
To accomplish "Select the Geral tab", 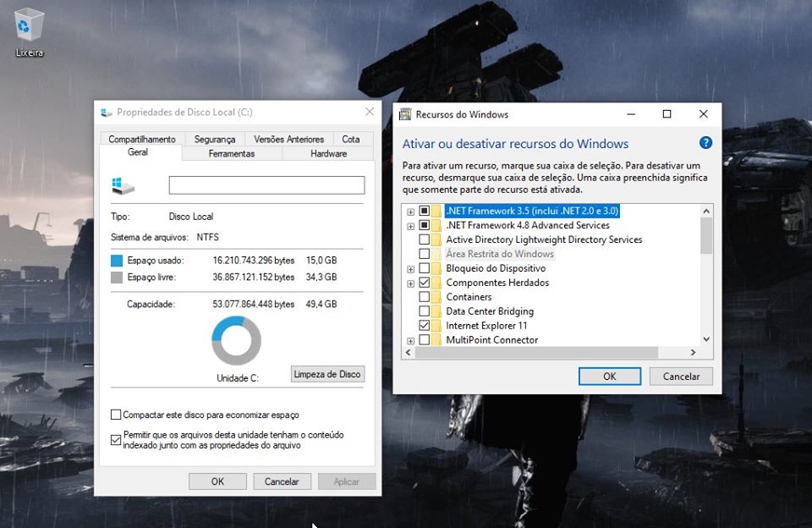I will point(138,151).
